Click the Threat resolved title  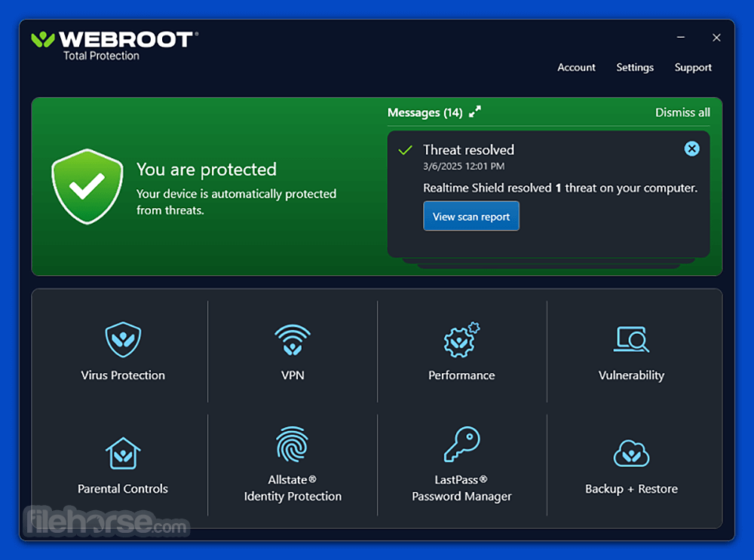tap(468, 150)
